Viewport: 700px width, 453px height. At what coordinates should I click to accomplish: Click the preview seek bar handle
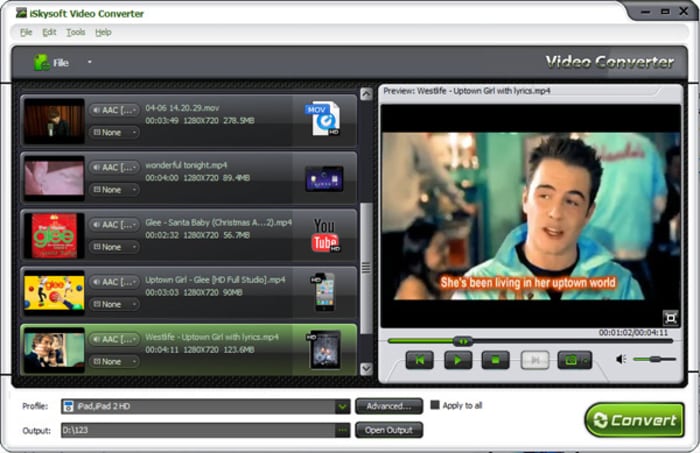coord(461,341)
